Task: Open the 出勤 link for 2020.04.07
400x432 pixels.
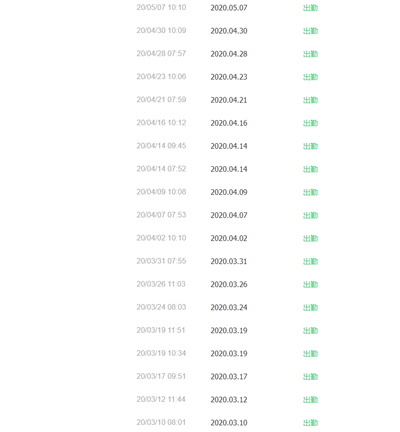Action: [x=310, y=215]
